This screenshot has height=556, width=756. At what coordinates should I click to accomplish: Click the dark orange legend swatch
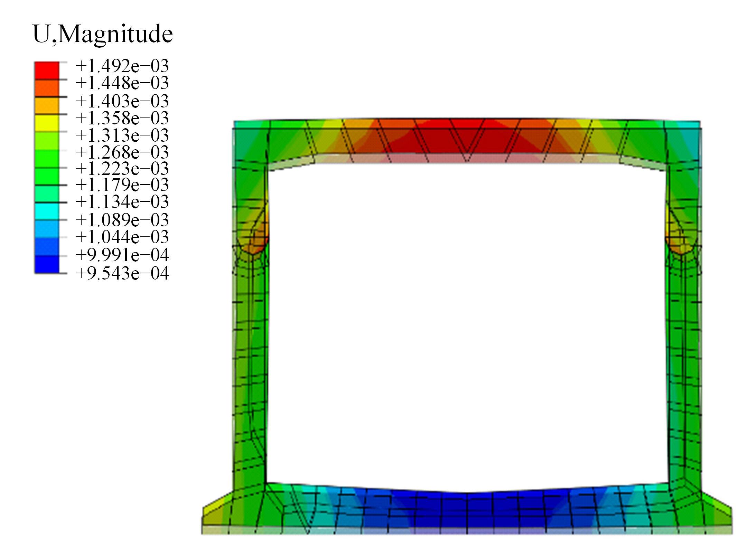click(x=46, y=88)
